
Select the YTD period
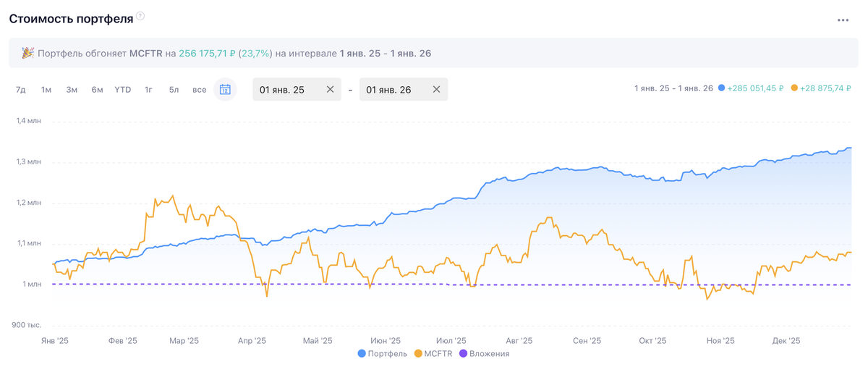(123, 90)
